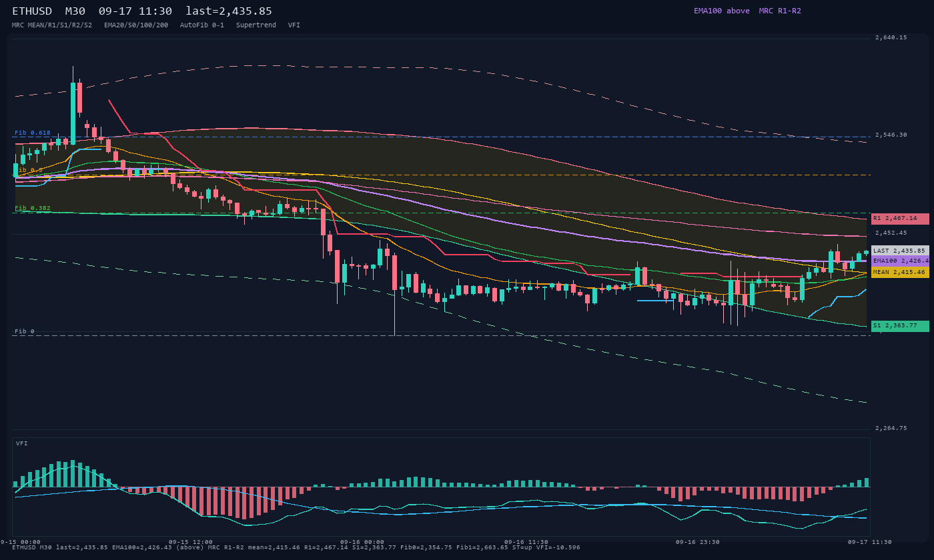Image resolution: width=934 pixels, height=560 pixels.
Task: Click the VFI title in the lower panel
Action: [x=22, y=443]
